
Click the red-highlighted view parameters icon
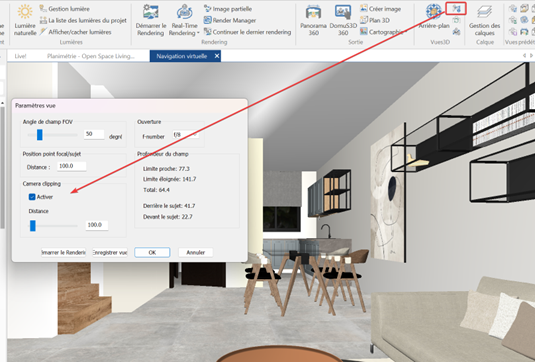[x=456, y=9]
